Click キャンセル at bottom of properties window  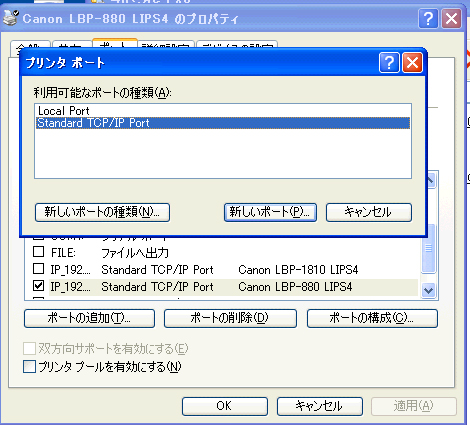tap(320, 406)
